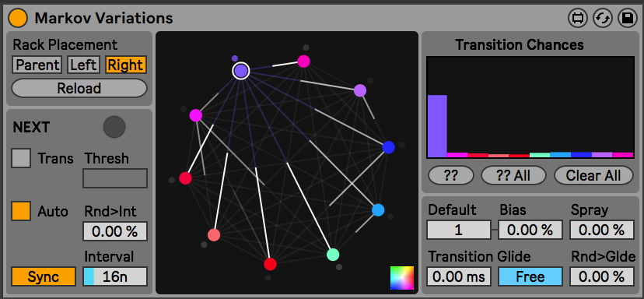644x299 pixels.
Task: Select the Parent rack placement tab
Action: (37, 65)
